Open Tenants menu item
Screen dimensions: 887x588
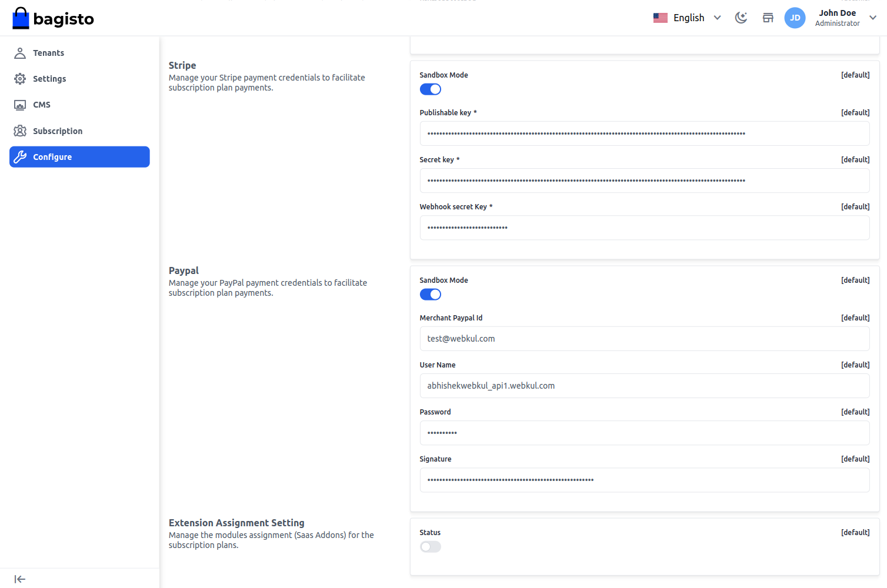pos(79,53)
